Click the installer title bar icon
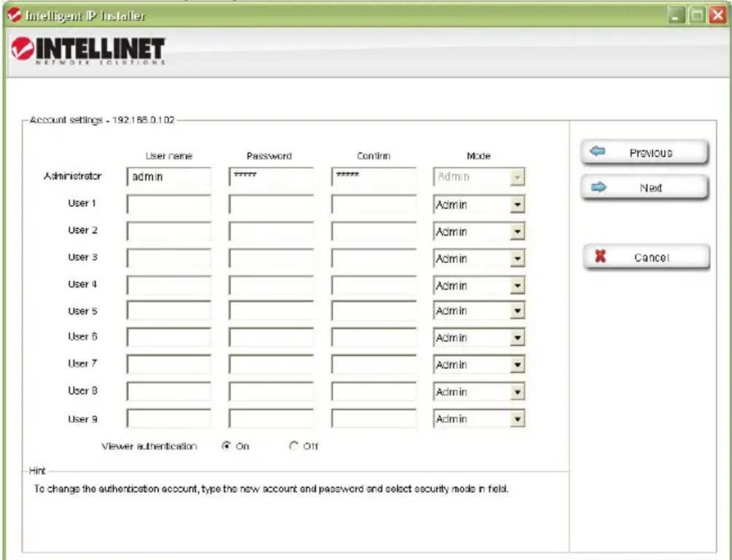 (x=15, y=15)
